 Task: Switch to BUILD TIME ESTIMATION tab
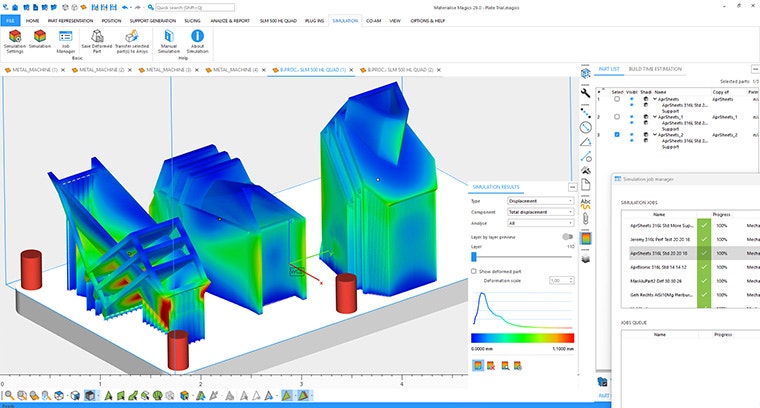click(x=655, y=69)
